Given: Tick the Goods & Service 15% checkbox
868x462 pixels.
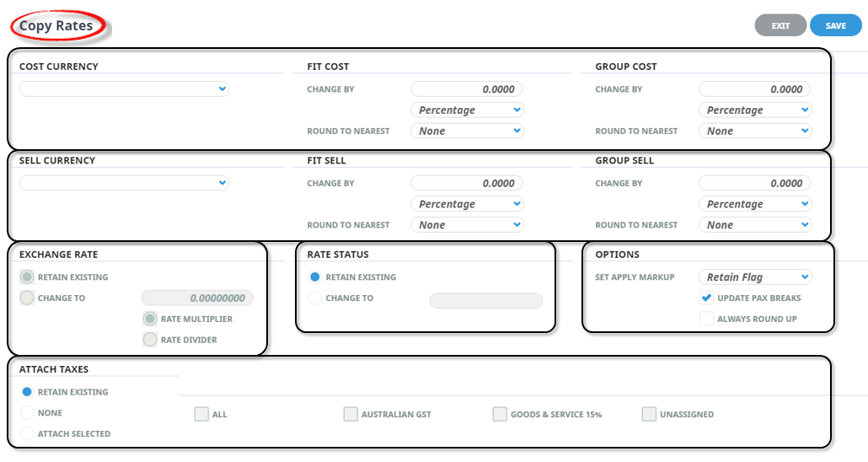Looking at the screenshot, I should [x=500, y=414].
